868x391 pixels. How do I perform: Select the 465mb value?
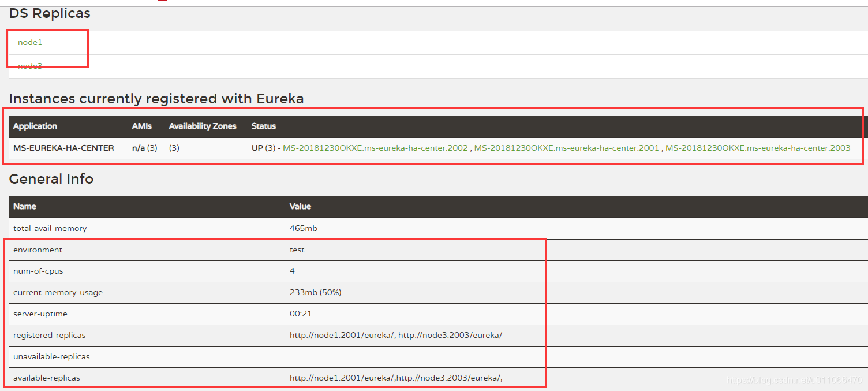point(304,228)
